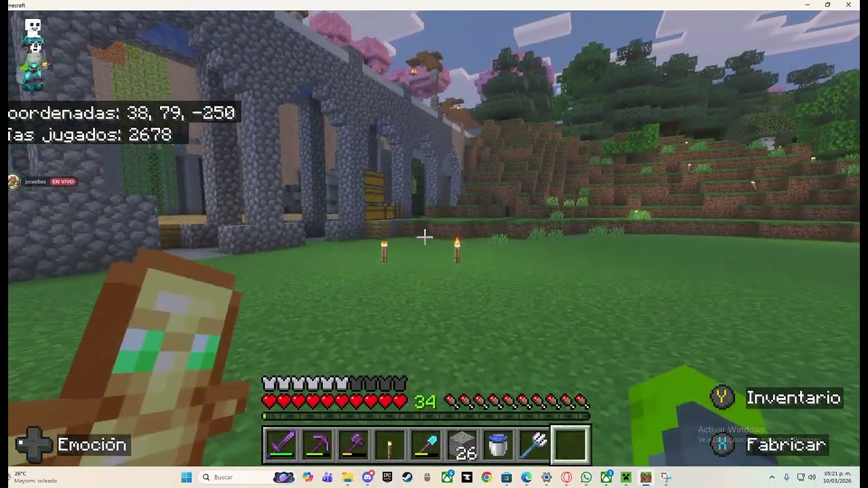Switch to the Minecraft grass block taskbar icon

pyautogui.click(x=646, y=477)
